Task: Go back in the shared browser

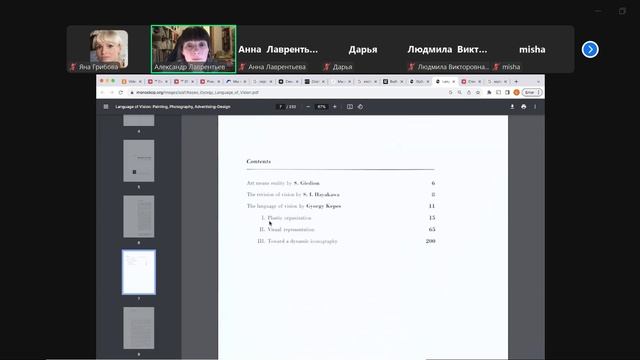Action: click(102, 93)
